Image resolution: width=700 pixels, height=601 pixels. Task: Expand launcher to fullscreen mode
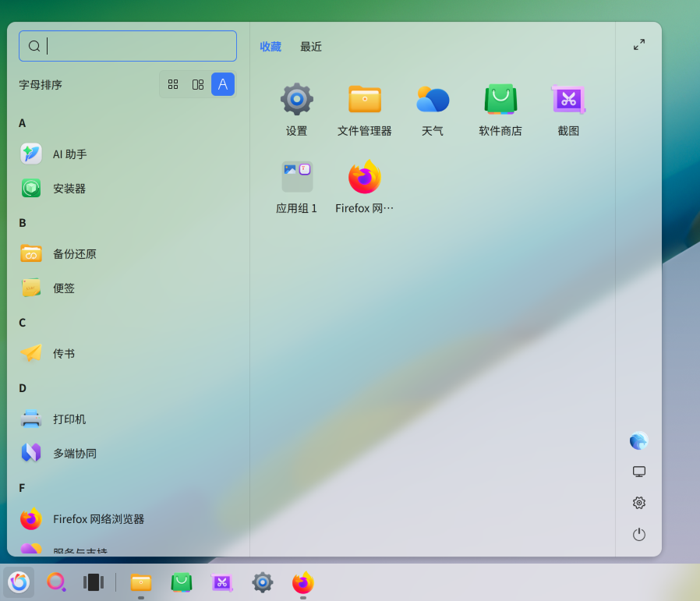(x=639, y=44)
